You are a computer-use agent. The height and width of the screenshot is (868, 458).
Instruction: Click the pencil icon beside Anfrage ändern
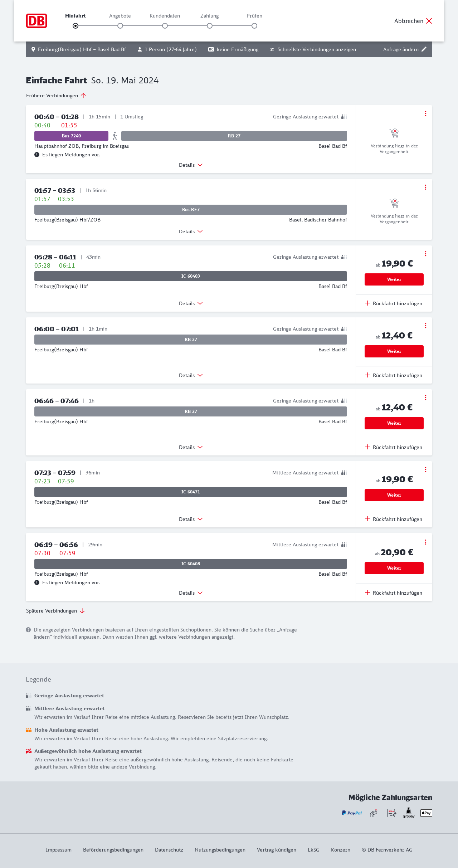pos(424,49)
